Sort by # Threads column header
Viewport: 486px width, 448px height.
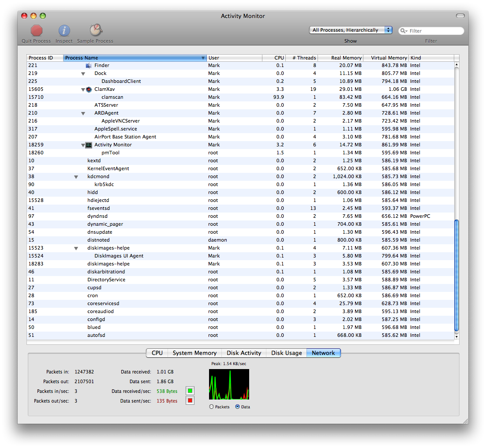tap(302, 58)
